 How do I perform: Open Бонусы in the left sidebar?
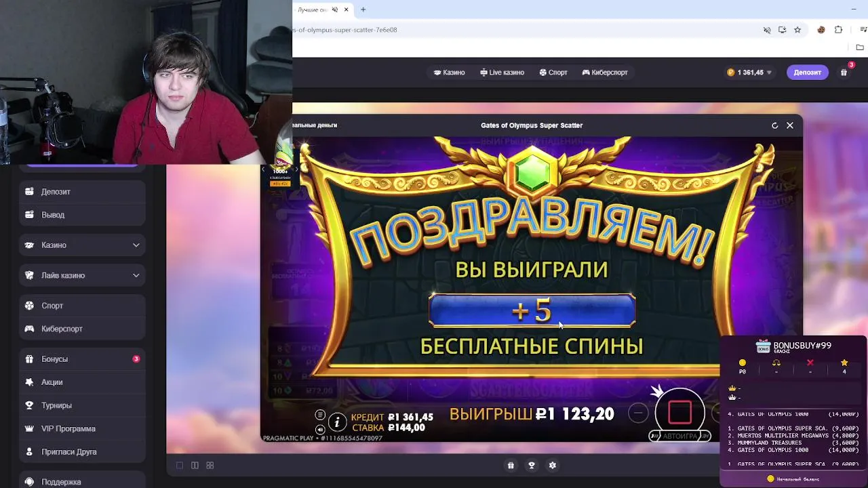pos(82,359)
